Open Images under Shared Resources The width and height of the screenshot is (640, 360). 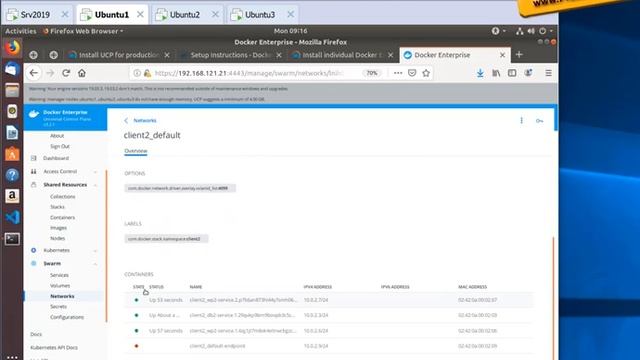coord(58,228)
